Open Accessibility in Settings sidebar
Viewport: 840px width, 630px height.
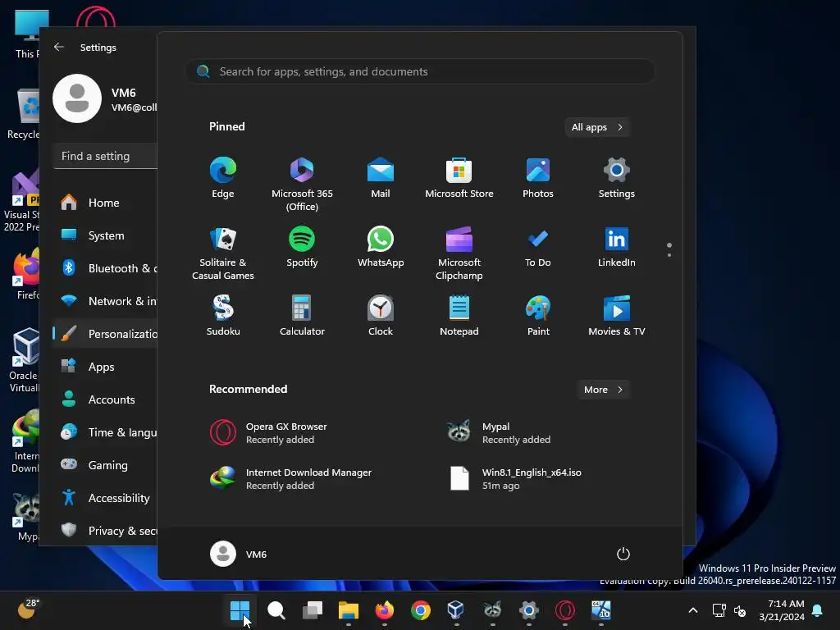(106, 498)
